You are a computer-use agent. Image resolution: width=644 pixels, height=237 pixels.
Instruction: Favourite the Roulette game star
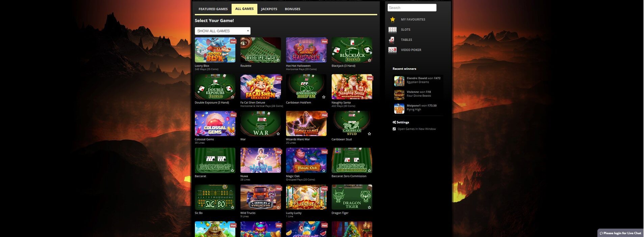pyautogui.click(x=278, y=60)
